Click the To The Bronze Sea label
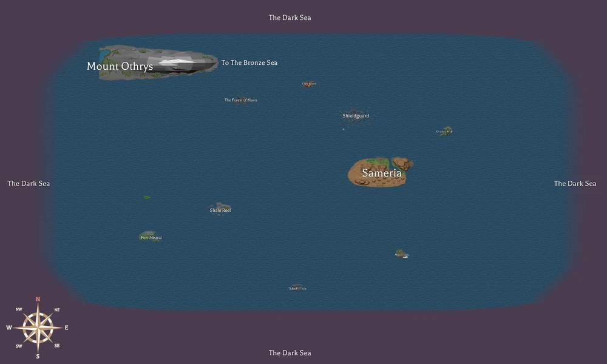The height and width of the screenshot is (364, 607). point(249,62)
